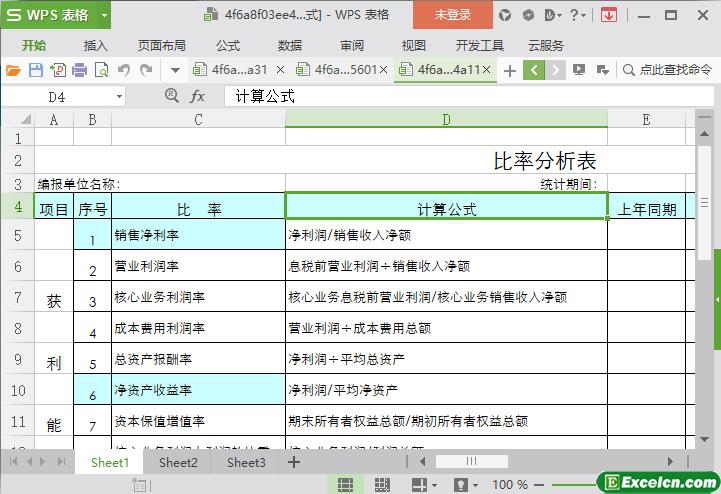Open the tab list dropdown icon
The image size is (721, 494).
(602, 70)
